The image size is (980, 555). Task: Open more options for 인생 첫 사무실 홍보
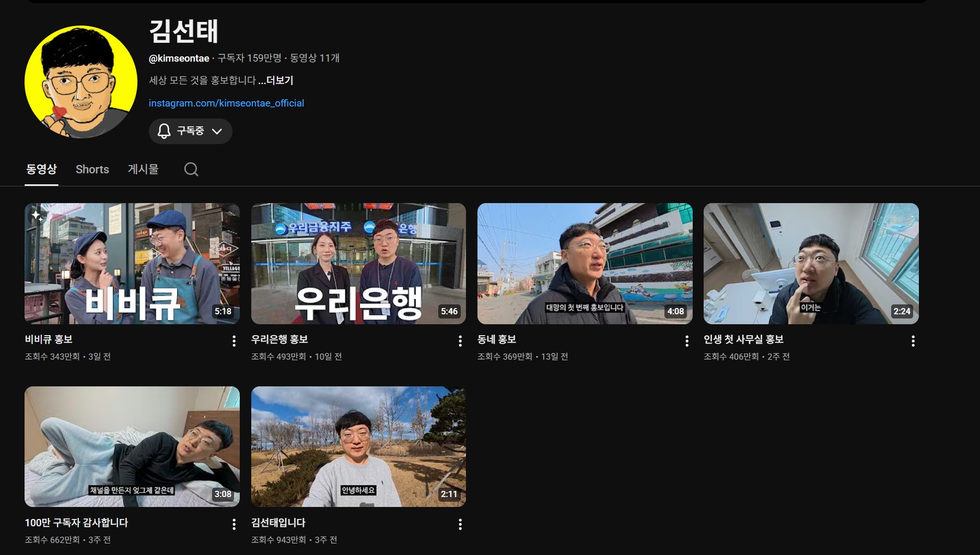click(x=913, y=341)
